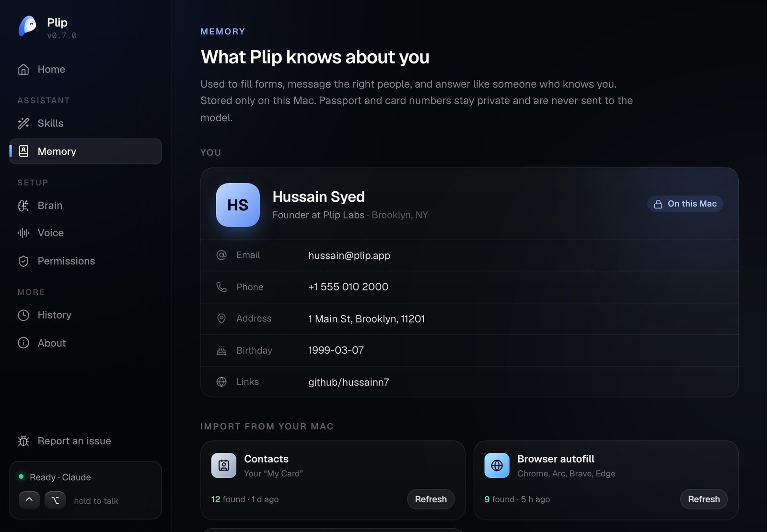Click the History clock icon
Image resolution: width=767 pixels, height=532 pixels.
pos(23,315)
